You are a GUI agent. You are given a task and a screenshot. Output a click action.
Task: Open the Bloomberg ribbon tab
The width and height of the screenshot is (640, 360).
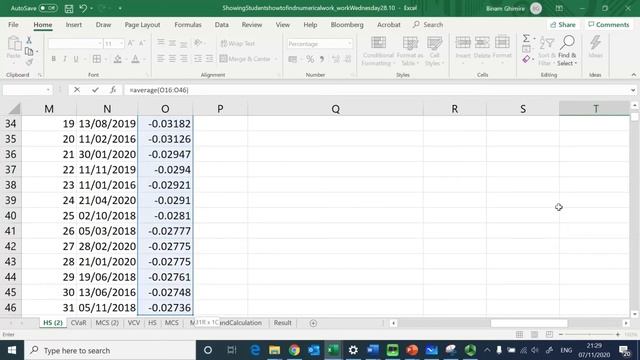coord(347,24)
